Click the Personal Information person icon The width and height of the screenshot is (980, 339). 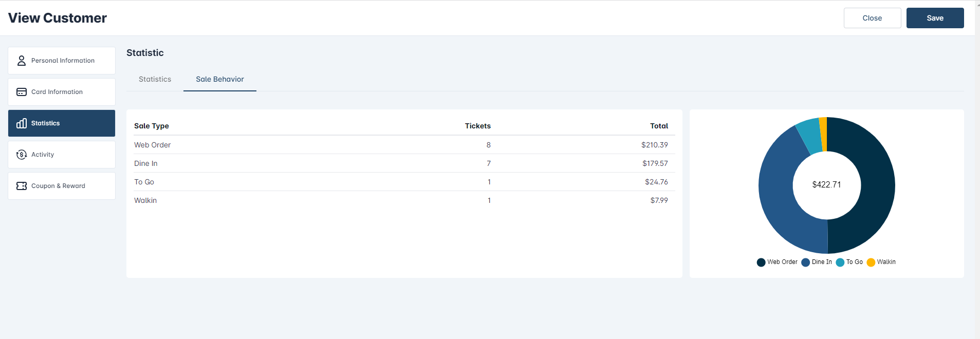coord(22,61)
